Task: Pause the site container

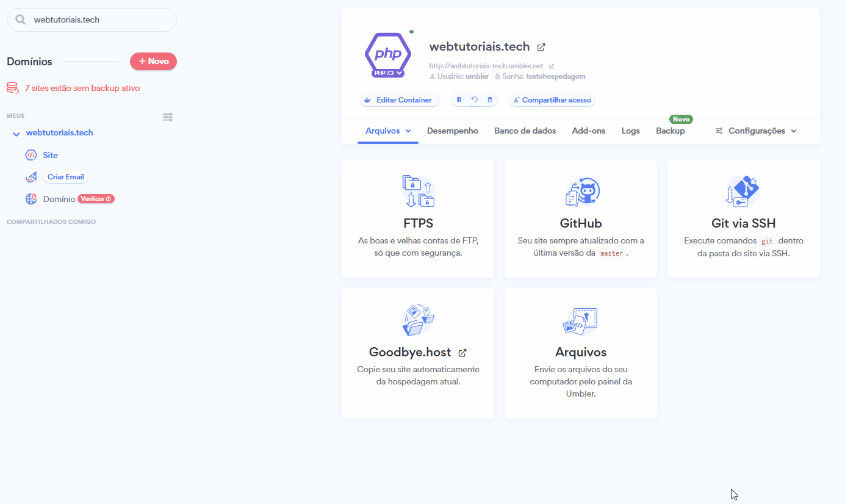Action: [x=459, y=100]
